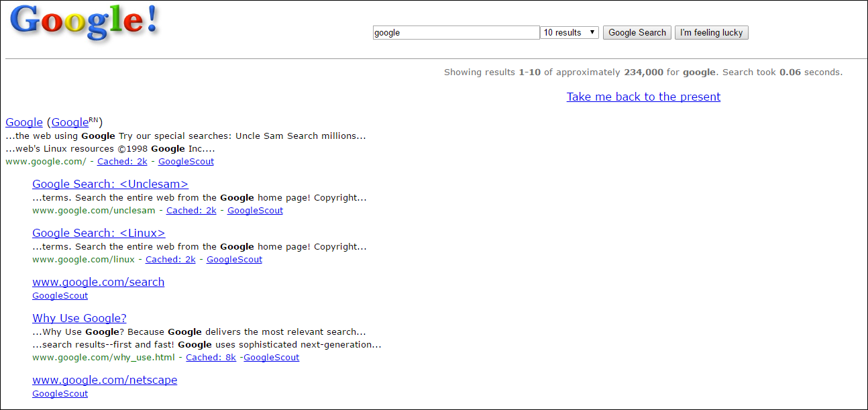View Cached: 2k for www.google.com/

click(122, 162)
